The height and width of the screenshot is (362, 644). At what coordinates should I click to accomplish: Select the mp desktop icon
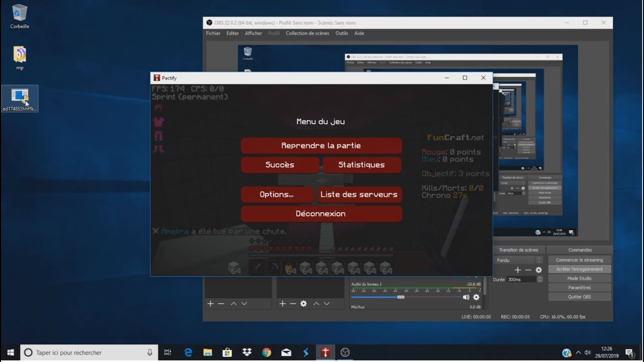20,58
